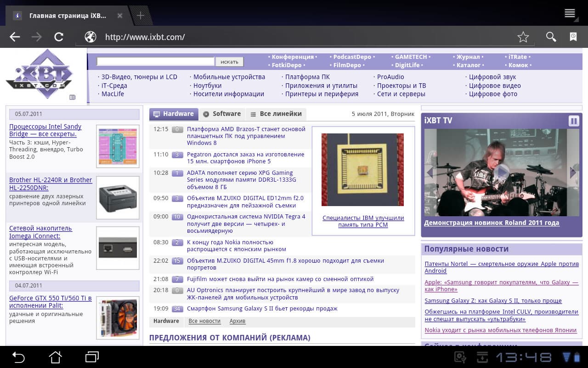Click small list icon below iXBT logo

tap(73, 97)
